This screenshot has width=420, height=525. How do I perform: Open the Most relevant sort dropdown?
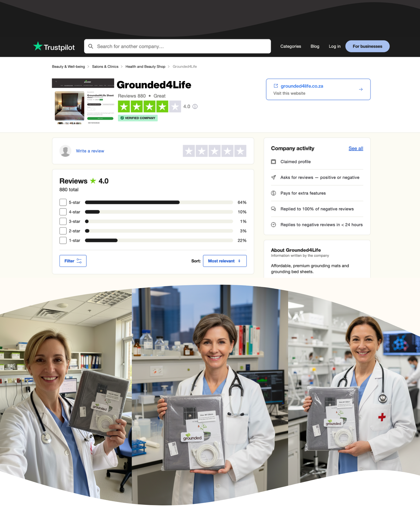click(224, 261)
